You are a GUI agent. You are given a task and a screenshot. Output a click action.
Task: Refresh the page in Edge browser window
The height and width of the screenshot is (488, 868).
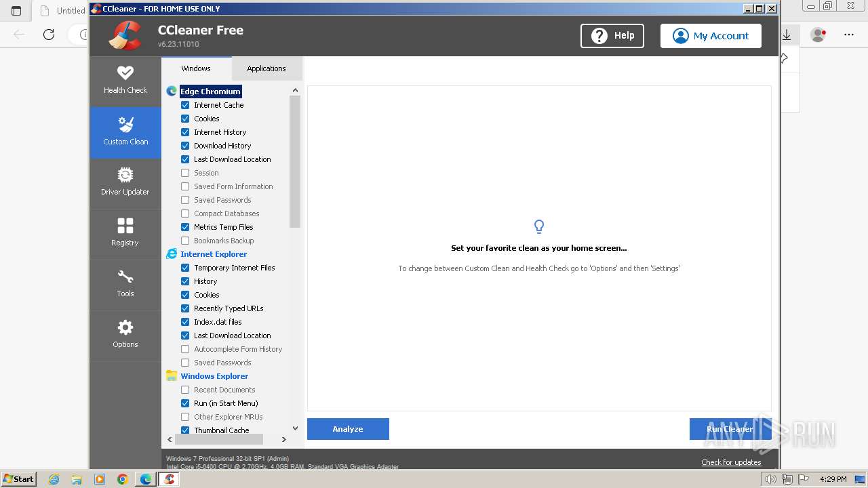49,35
